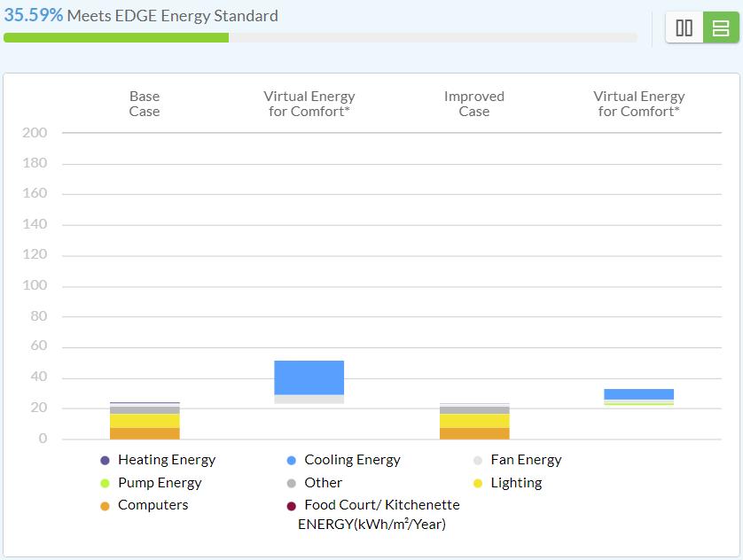Viewport: 743px width, 560px height.
Task: Click the ENERGY(kWh/m²/Year) axis label
Action: (372, 524)
